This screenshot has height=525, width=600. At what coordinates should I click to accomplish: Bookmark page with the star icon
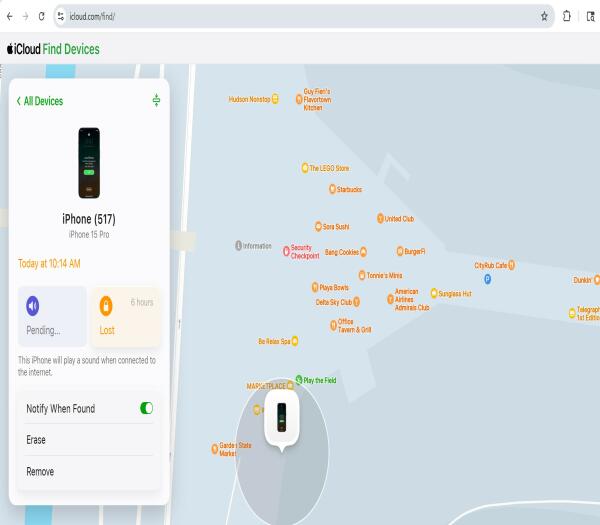coord(544,16)
